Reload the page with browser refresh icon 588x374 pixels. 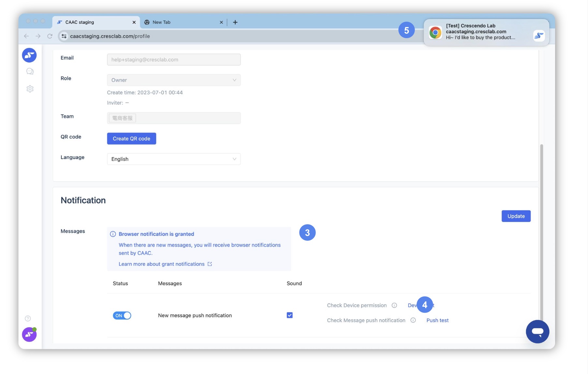[50, 36]
